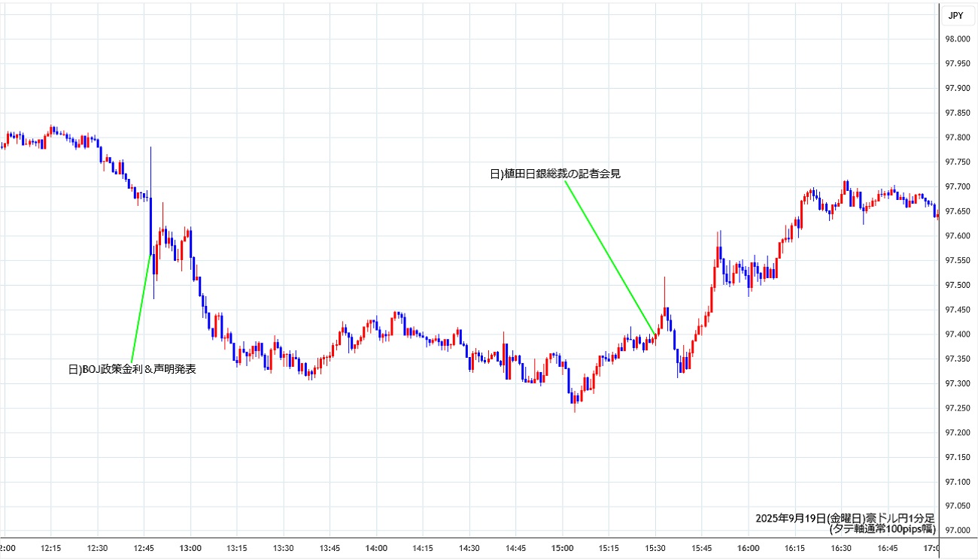978x560 pixels.
Task: Click the 14:30 time axis label
Action: [469, 548]
